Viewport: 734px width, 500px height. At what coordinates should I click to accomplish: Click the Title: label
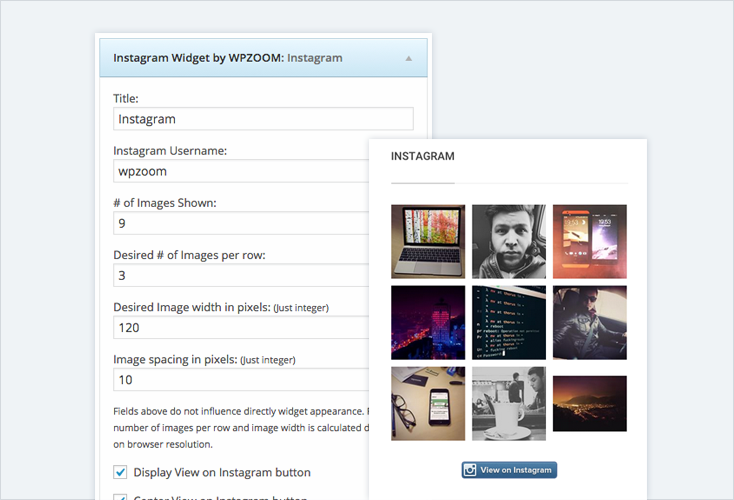point(126,98)
